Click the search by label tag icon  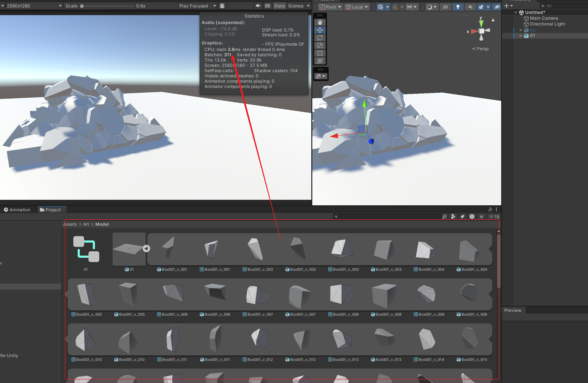pos(463,217)
